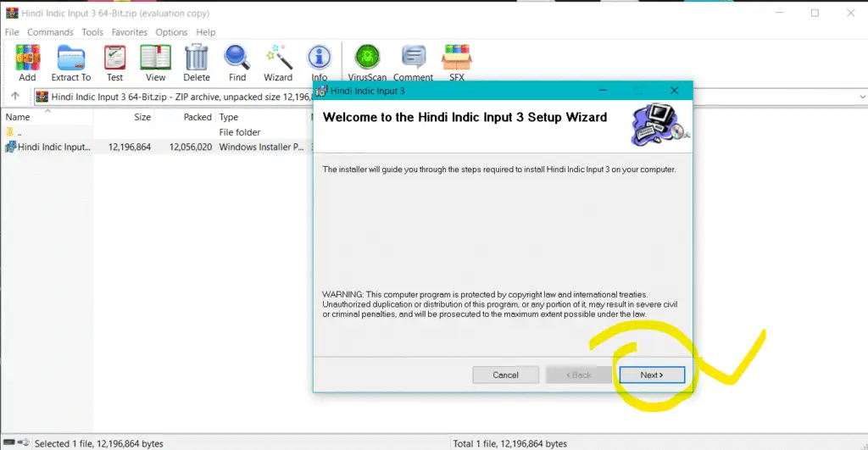The width and height of the screenshot is (868, 450).
Task: Cancel the Hindi Indic Input setup
Action: point(505,375)
